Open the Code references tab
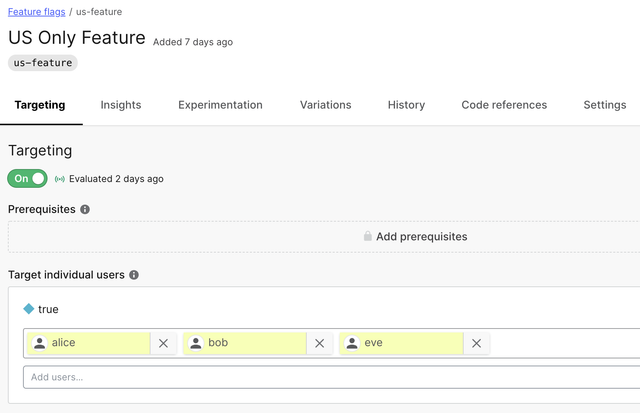 (504, 105)
